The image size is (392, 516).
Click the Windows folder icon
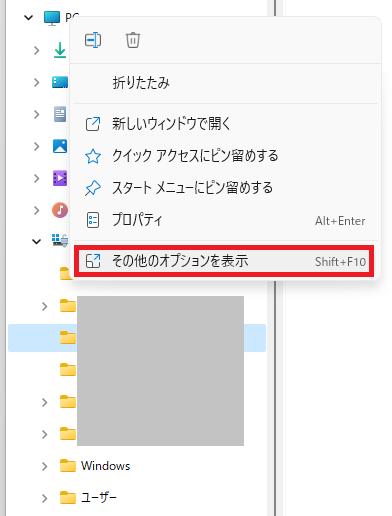pyautogui.click(x=68, y=466)
